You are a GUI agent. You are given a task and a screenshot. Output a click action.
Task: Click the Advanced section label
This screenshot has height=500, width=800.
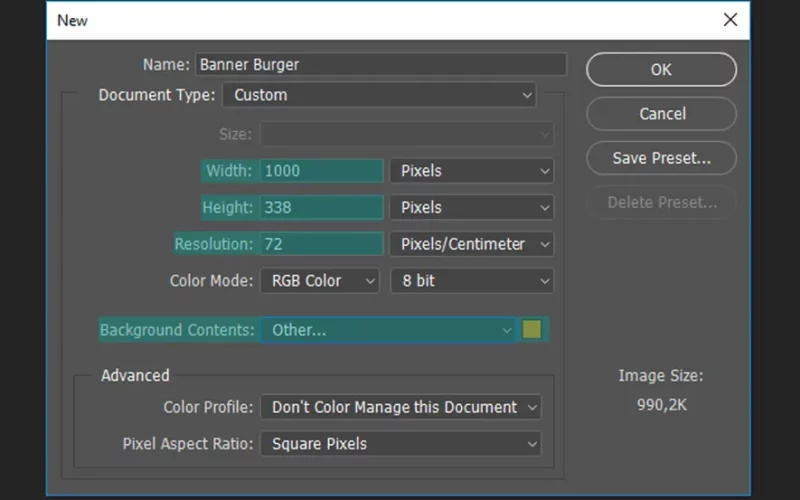135,376
